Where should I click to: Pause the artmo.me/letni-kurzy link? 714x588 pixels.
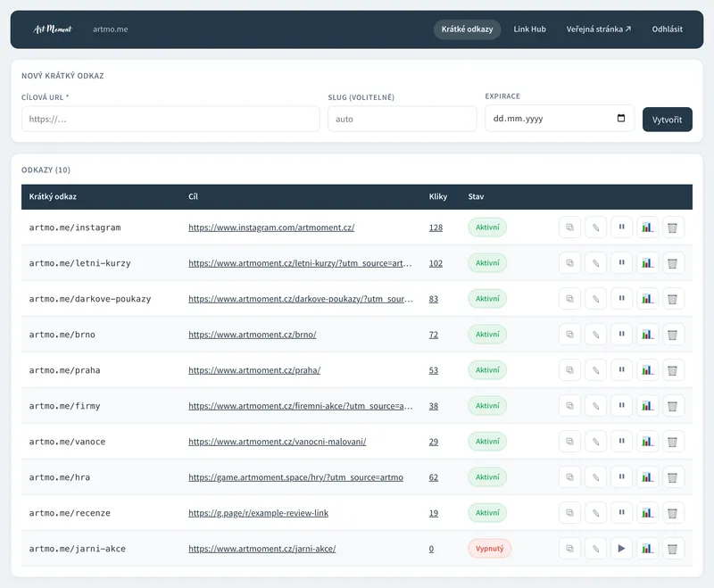pyautogui.click(x=621, y=263)
